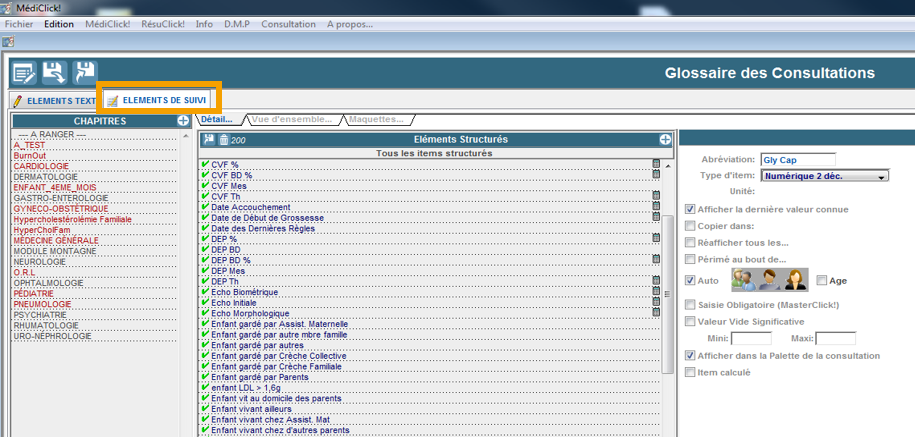Viewport: 915px width, 437px height.
Task: Switch to Vue d'ensemble tab
Action: click(291, 120)
